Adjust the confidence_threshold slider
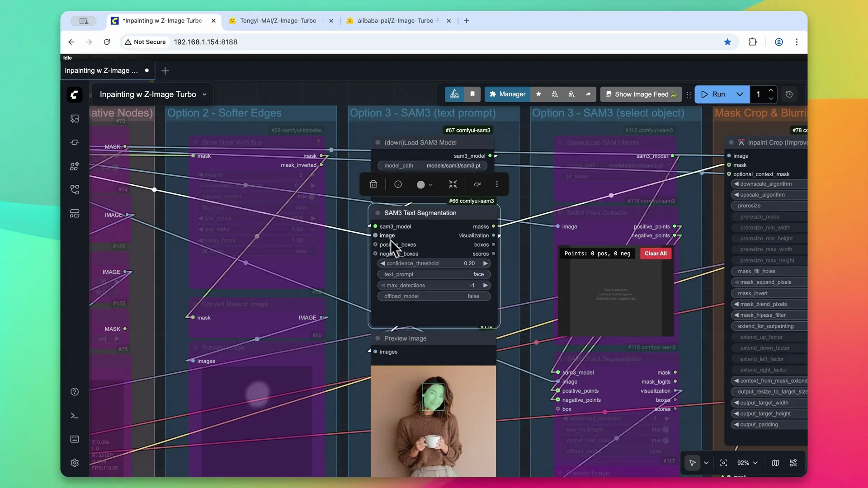Viewport: 868px width, 488px height. point(434,263)
